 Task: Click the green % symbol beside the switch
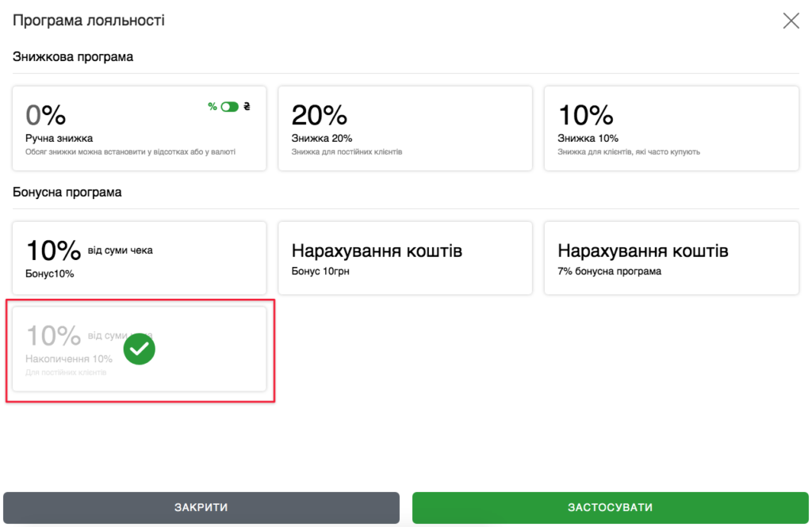pos(213,107)
